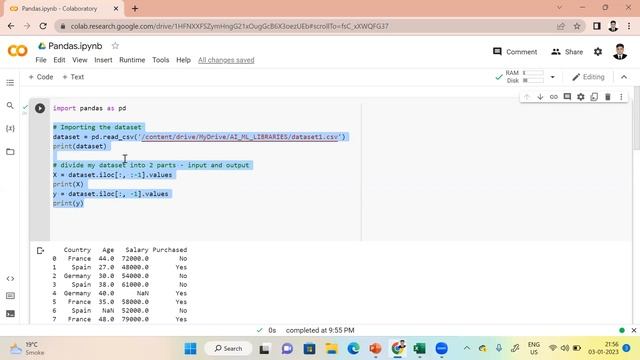Open the command palette icon in sidebar
Viewport: 640px width, 360px height.
pos(10,296)
